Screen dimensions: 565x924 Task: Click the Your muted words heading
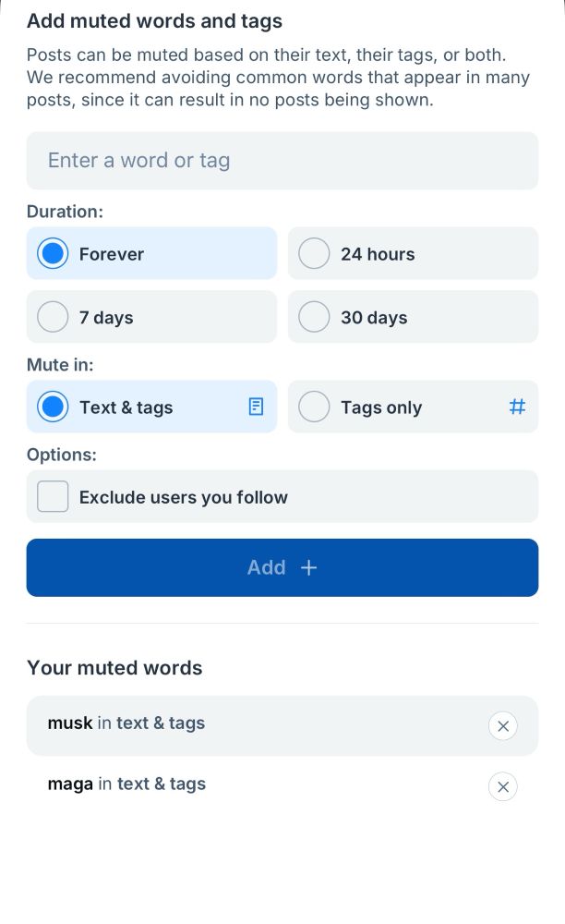pos(114,668)
